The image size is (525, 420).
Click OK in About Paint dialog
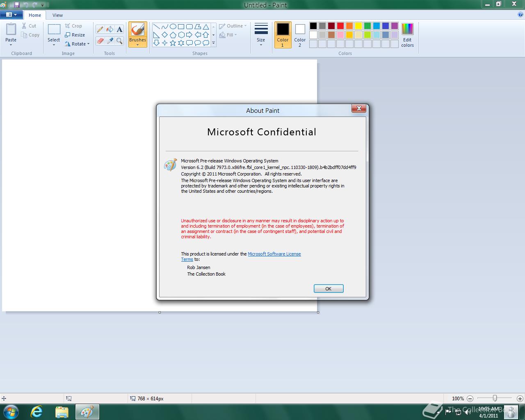329,289
